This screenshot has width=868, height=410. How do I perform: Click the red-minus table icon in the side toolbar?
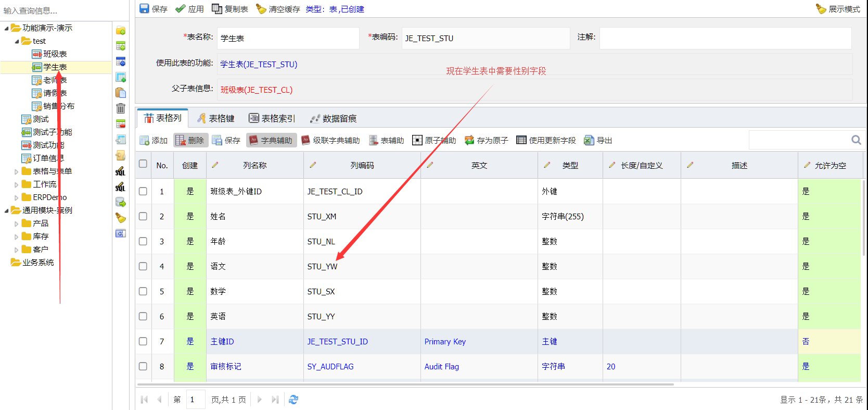tap(121, 124)
